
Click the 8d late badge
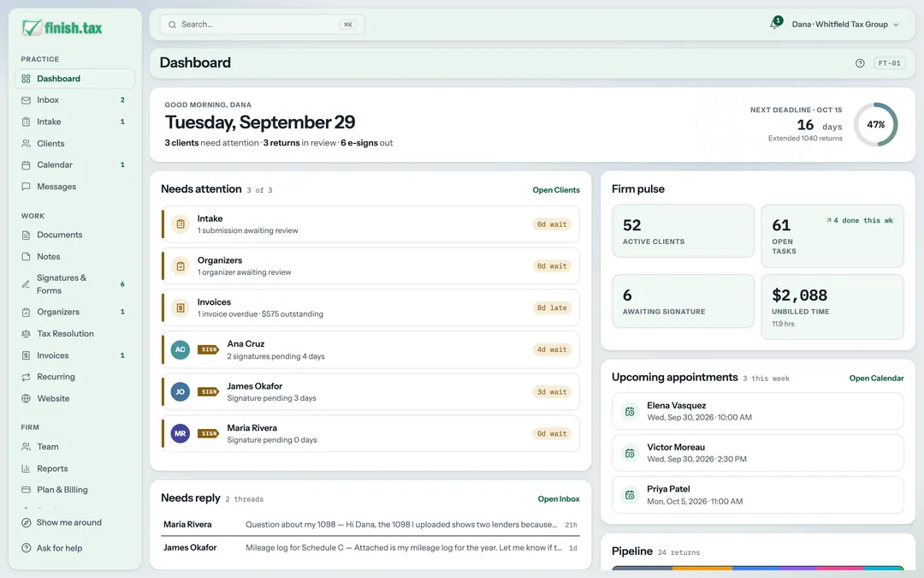(552, 308)
